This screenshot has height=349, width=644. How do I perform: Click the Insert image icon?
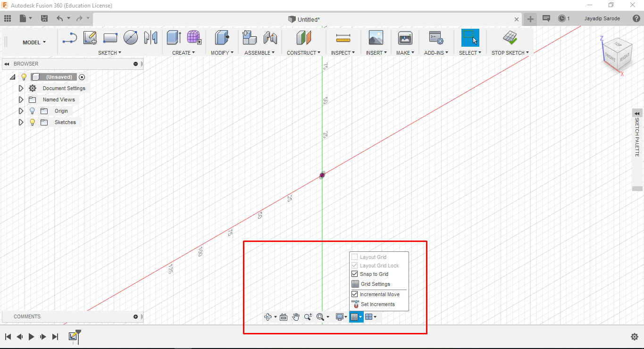pos(376,38)
